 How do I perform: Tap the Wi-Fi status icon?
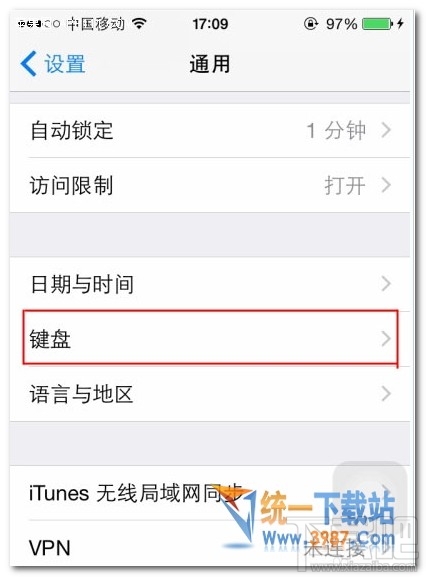[x=139, y=24]
